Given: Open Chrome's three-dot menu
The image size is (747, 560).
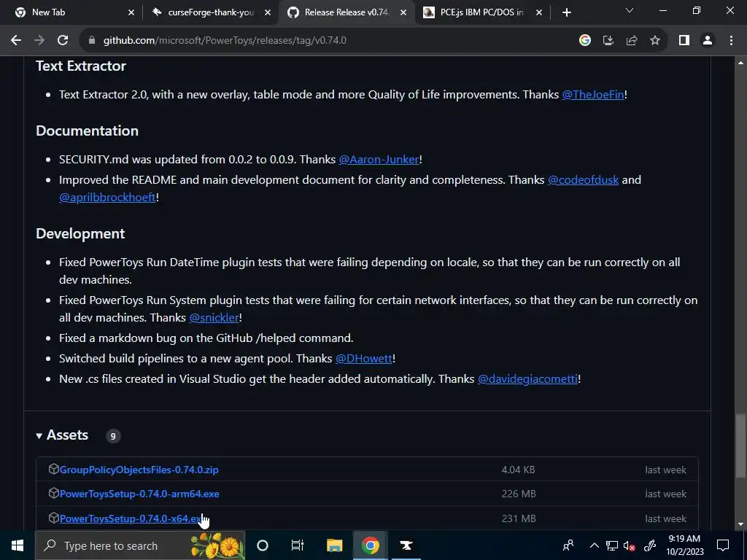Looking at the screenshot, I should (x=731, y=41).
